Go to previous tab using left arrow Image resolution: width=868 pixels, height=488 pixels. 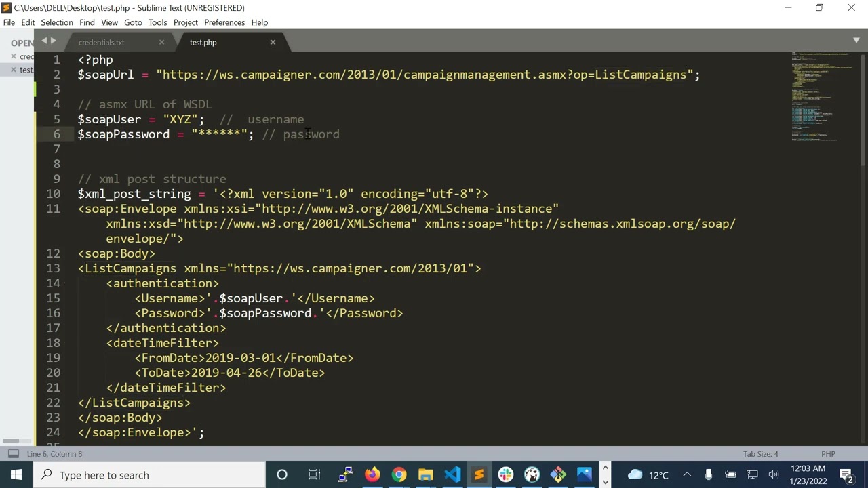[44, 41]
